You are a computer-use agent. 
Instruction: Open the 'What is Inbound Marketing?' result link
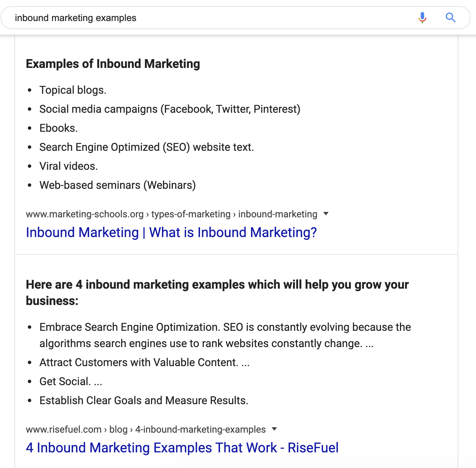pos(171,233)
